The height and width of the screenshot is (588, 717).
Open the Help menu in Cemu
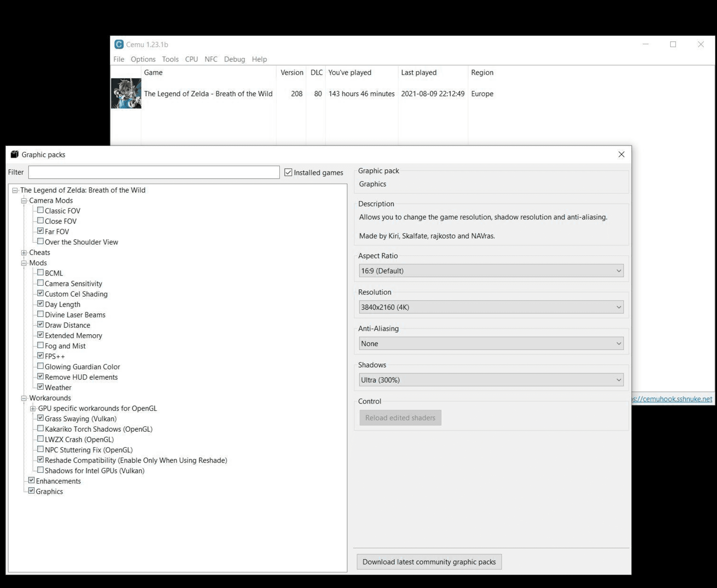point(259,59)
